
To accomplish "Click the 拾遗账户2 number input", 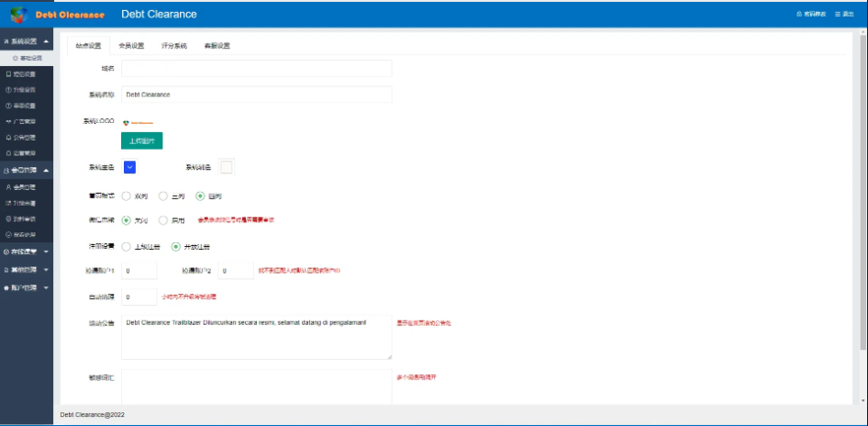I will [x=237, y=271].
